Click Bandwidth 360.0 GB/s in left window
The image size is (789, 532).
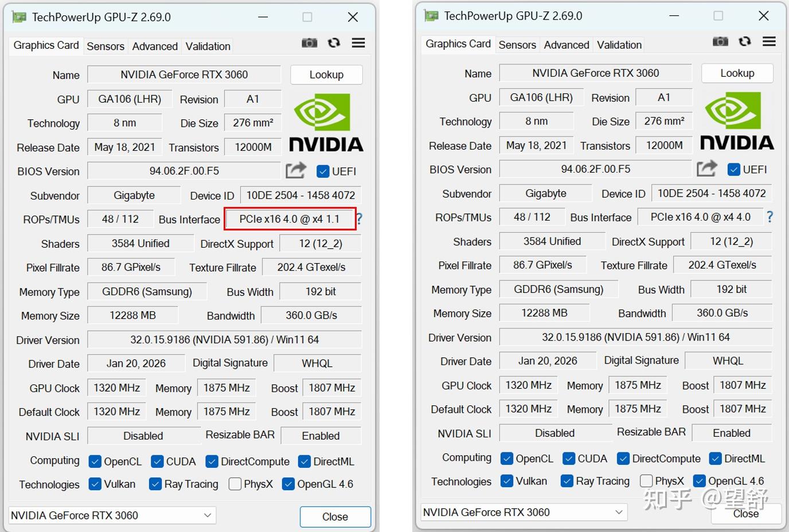tap(311, 315)
